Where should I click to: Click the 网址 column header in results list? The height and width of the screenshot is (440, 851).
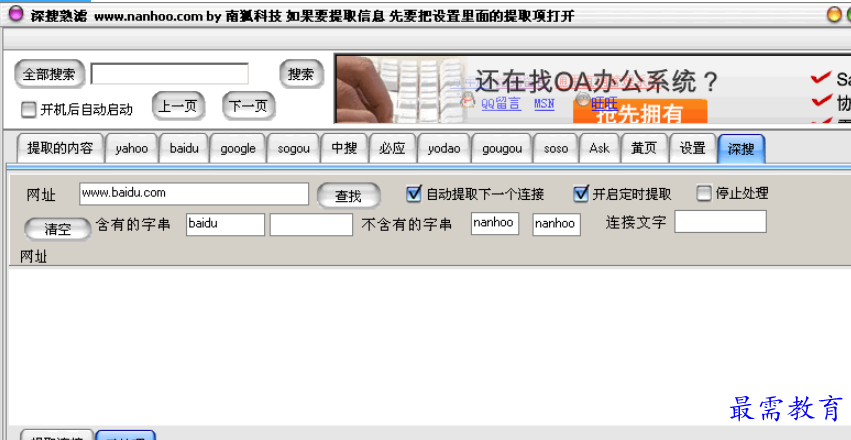[x=33, y=257]
